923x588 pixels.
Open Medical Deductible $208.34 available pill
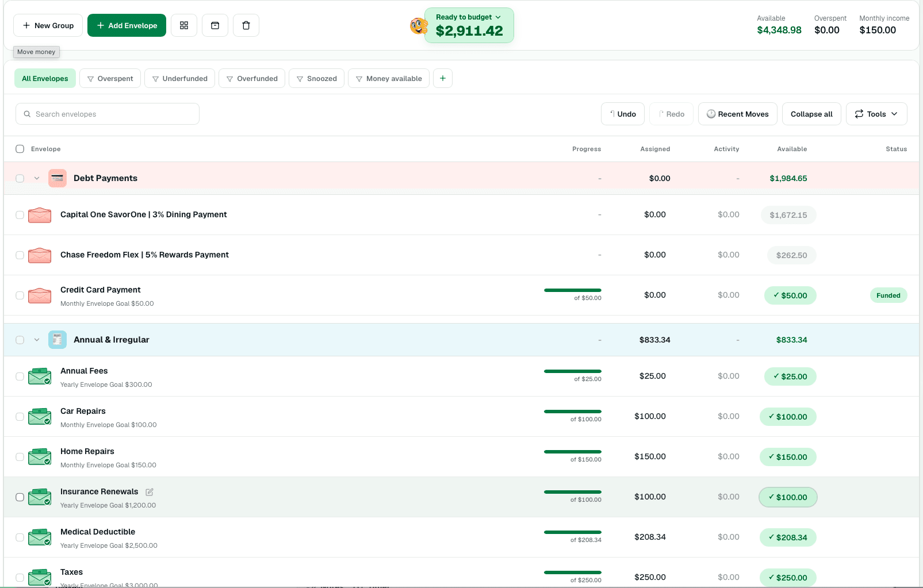(788, 537)
